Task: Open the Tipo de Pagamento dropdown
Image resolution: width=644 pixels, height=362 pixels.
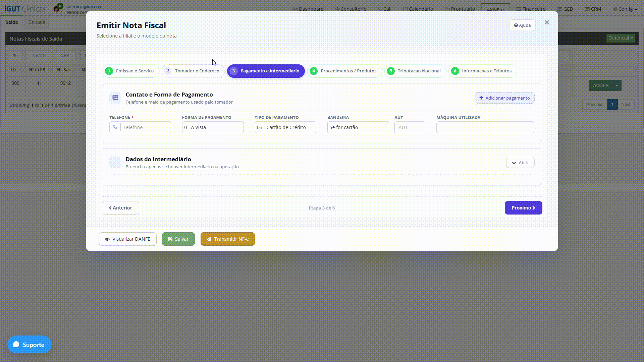Action: (285, 127)
